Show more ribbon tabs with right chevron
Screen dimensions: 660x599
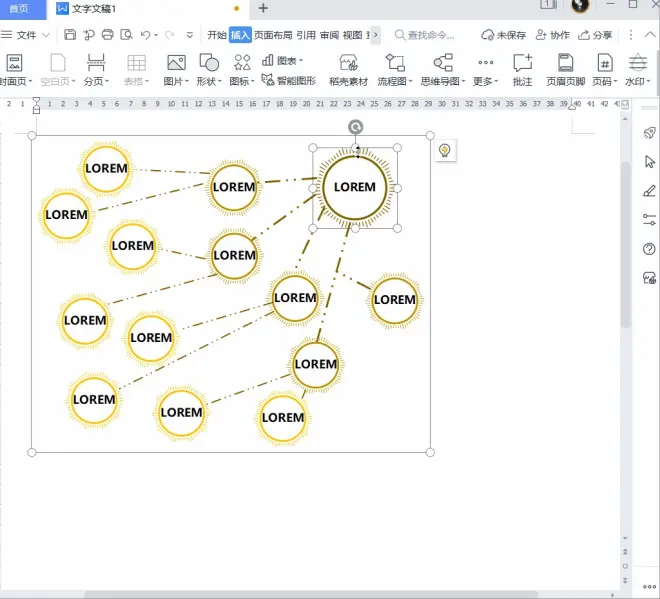[376, 35]
